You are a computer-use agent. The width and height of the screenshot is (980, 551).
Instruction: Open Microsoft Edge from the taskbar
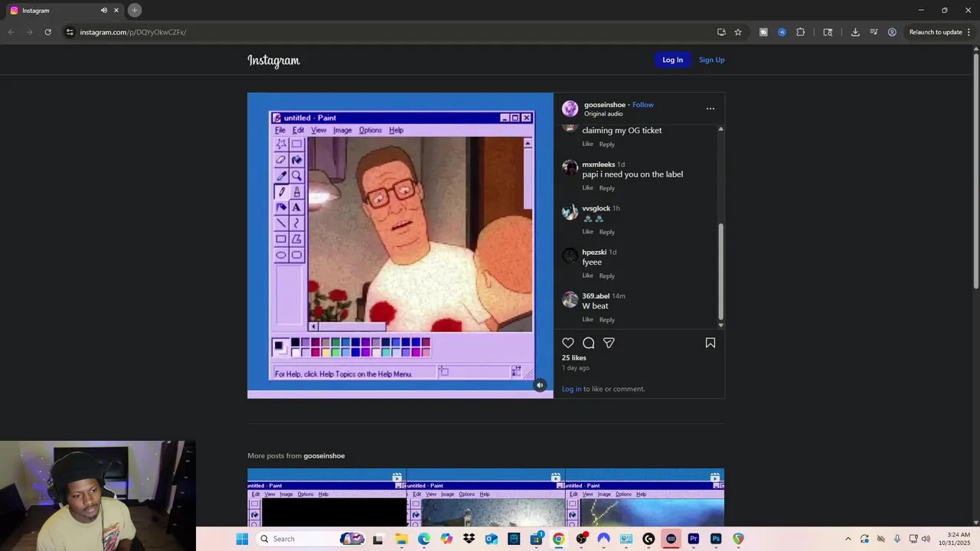[x=424, y=539]
